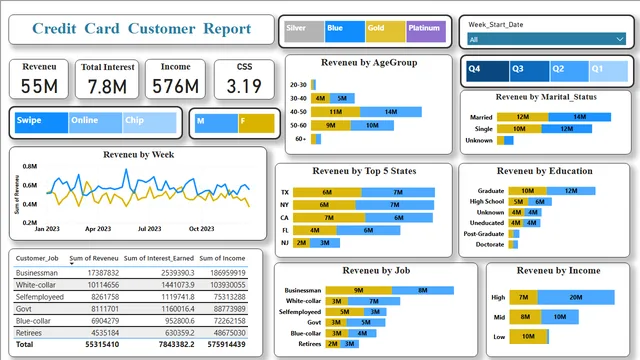Click the FL state 6M blue bar
This screenshot has height=360, width=640.
(x=368, y=231)
